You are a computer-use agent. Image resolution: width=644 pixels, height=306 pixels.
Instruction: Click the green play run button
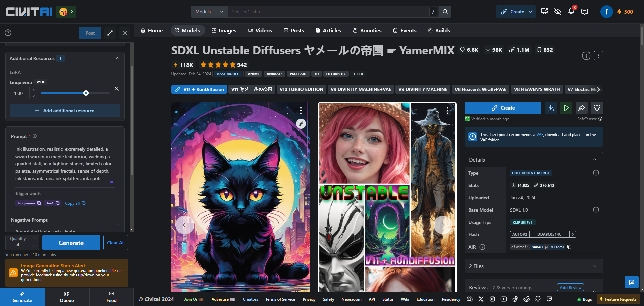pos(566,108)
